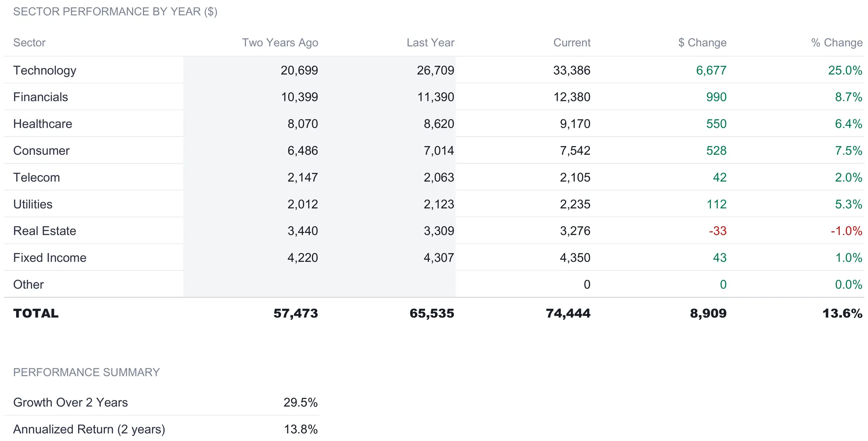Select the Utilities sector row label
This screenshot has width=868, height=441.
[33, 204]
